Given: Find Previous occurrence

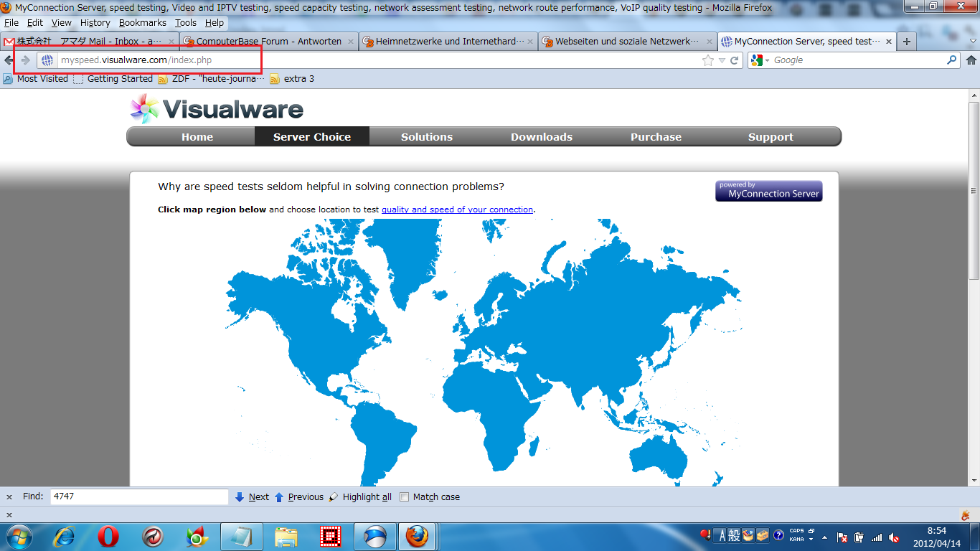Looking at the screenshot, I should (x=299, y=496).
